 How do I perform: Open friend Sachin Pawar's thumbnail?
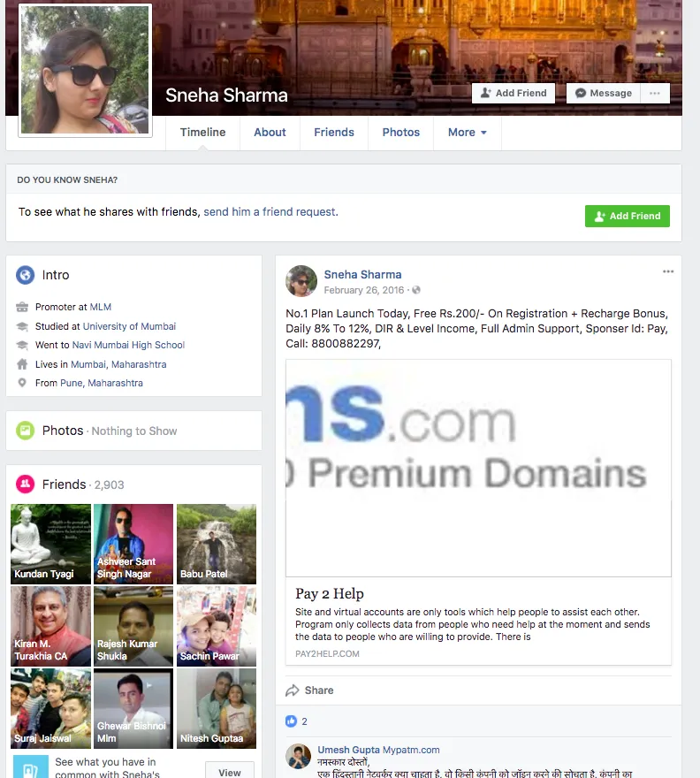click(217, 626)
